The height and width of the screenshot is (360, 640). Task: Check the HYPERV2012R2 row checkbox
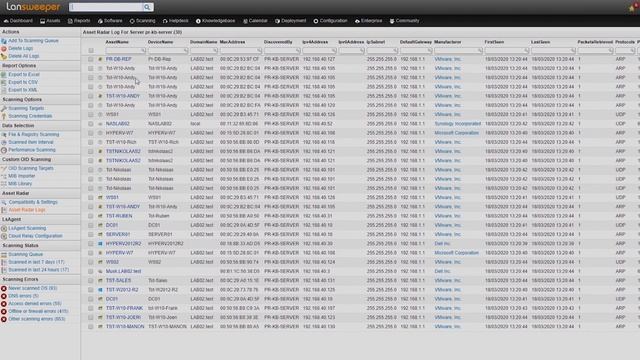pos(91,244)
